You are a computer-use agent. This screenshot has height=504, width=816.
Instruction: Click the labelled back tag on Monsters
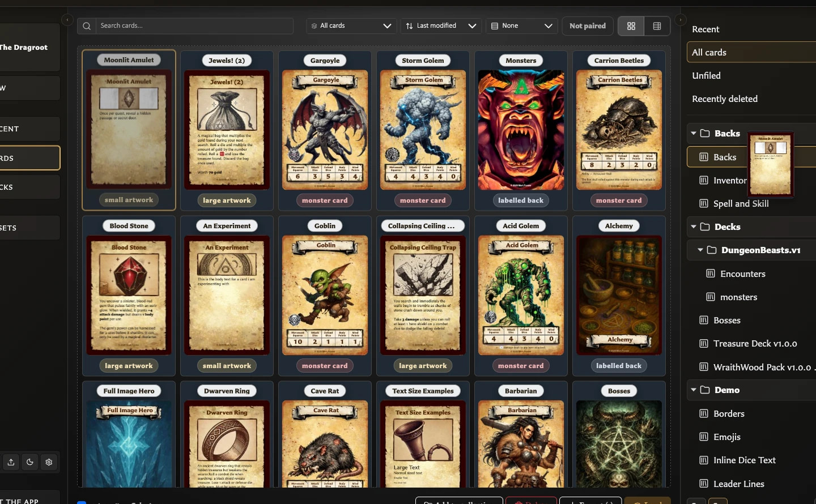521,200
